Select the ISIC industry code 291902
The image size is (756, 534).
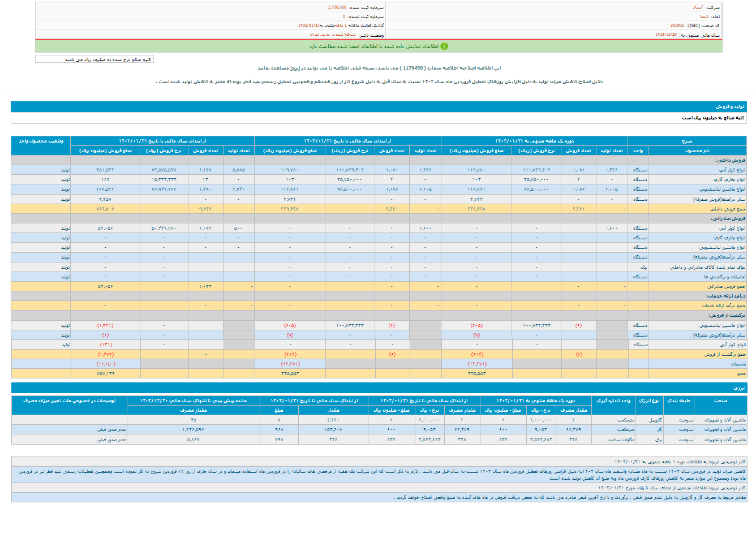pos(677,25)
